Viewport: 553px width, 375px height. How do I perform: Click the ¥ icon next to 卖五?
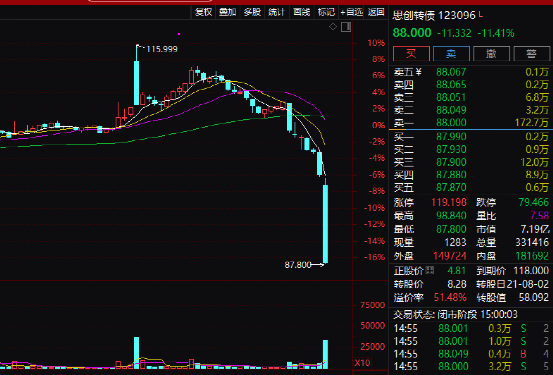[418, 72]
